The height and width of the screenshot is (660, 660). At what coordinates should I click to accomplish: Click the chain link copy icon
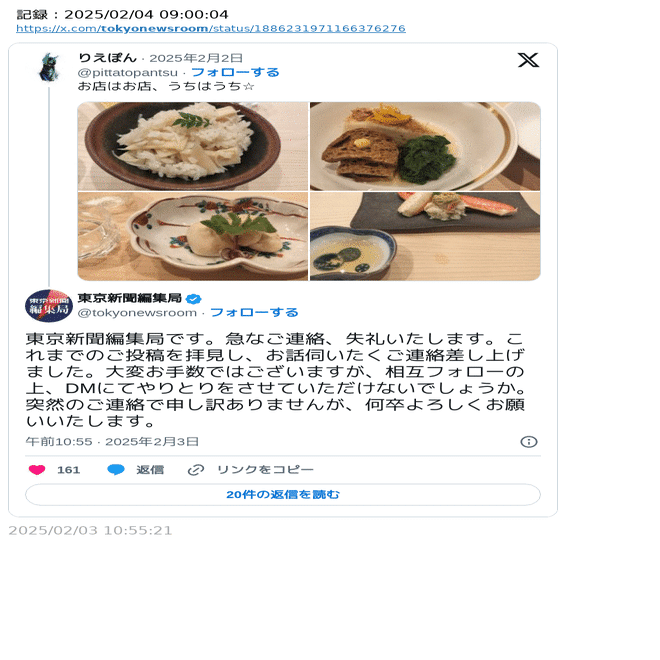tap(196, 470)
